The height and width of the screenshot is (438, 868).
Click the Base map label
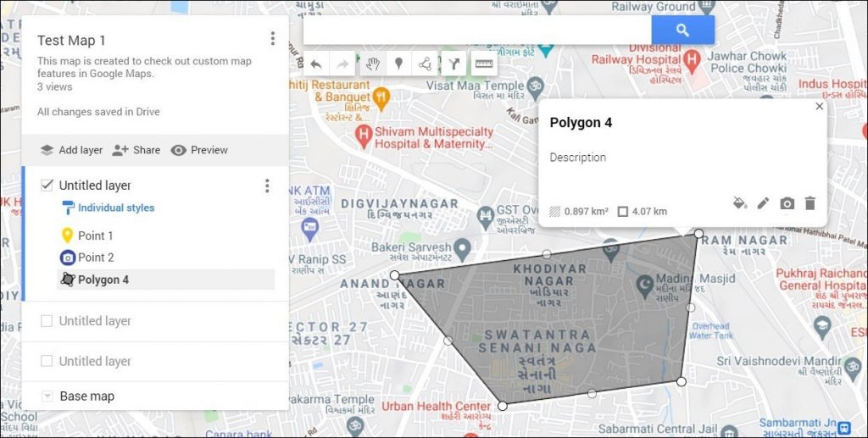tap(87, 396)
